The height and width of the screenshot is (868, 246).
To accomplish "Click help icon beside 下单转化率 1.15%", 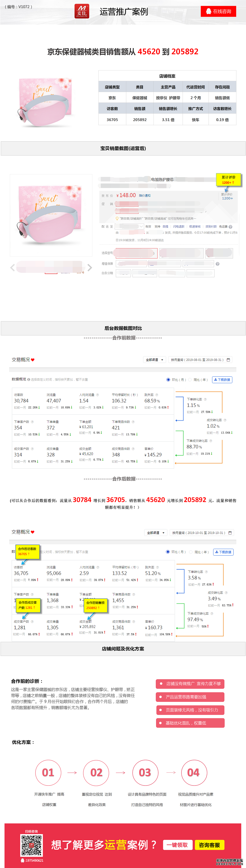I will point(205,399).
